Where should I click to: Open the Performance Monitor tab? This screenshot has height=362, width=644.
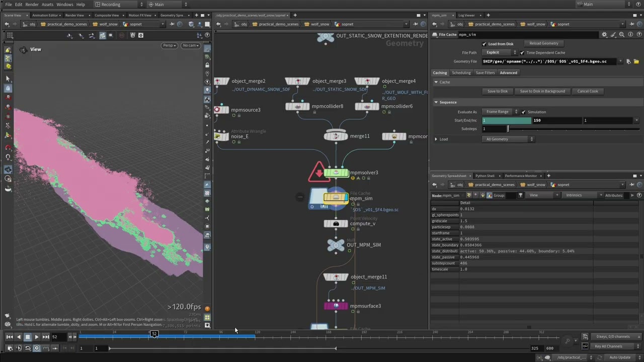coord(521,176)
